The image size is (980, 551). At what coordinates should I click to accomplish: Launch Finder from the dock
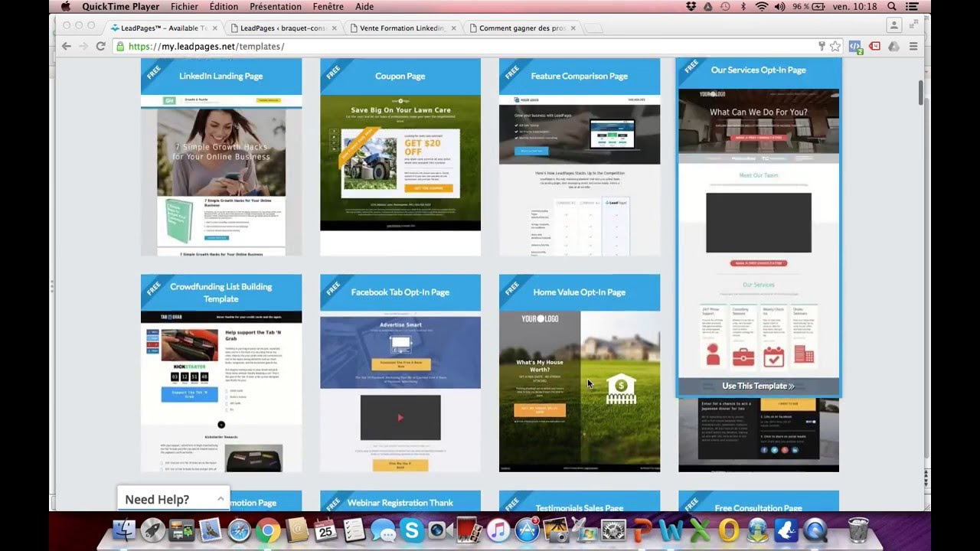[123, 530]
